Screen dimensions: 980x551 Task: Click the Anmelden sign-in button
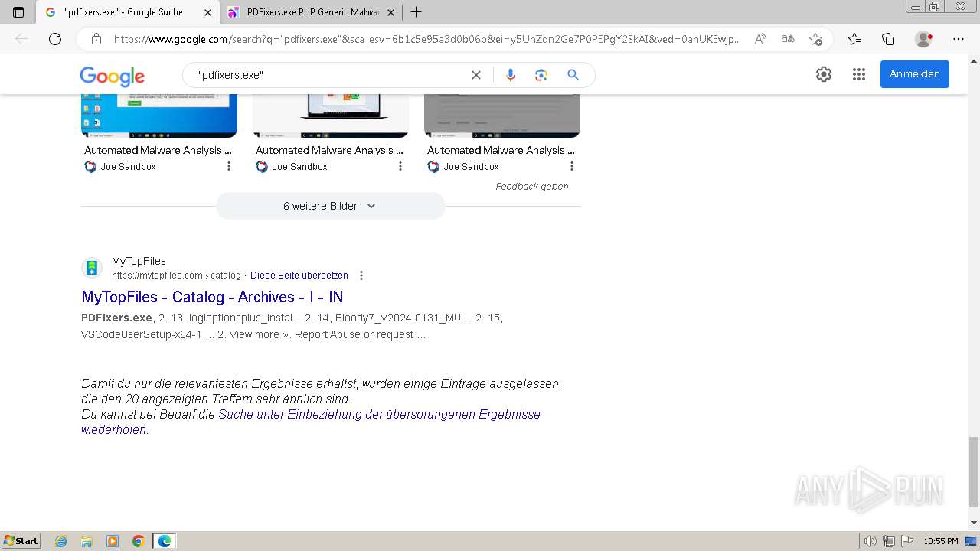coord(915,74)
